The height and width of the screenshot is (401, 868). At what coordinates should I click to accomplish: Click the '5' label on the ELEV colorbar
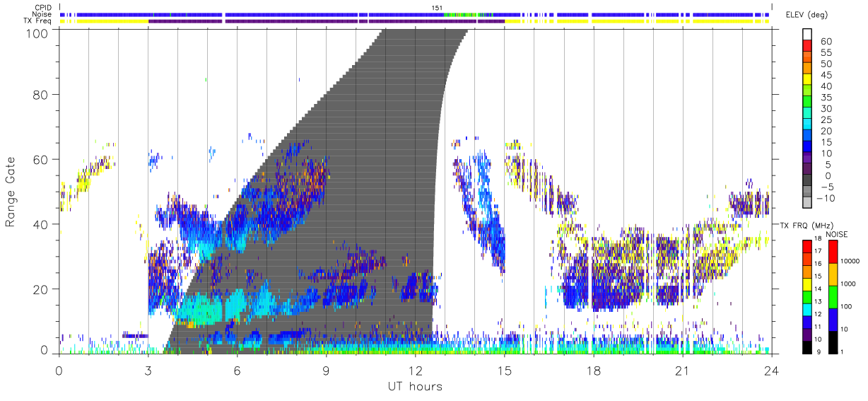click(828, 165)
